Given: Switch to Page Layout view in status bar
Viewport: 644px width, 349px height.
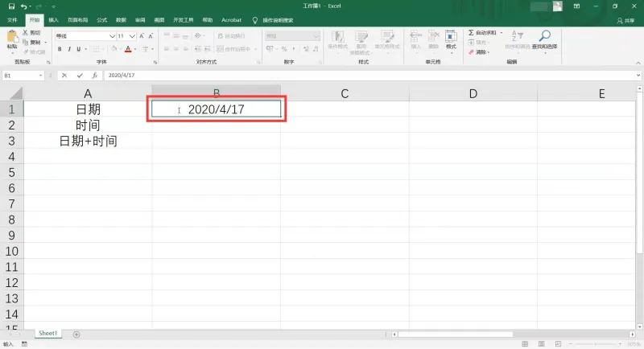Looking at the screenshot, I should tap(541, 344).
